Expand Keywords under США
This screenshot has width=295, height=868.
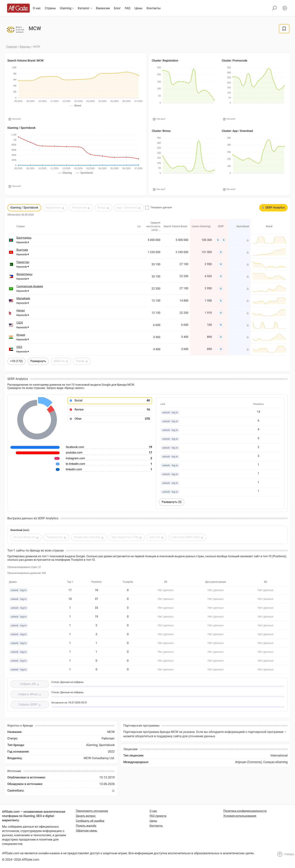coord(23,328)
